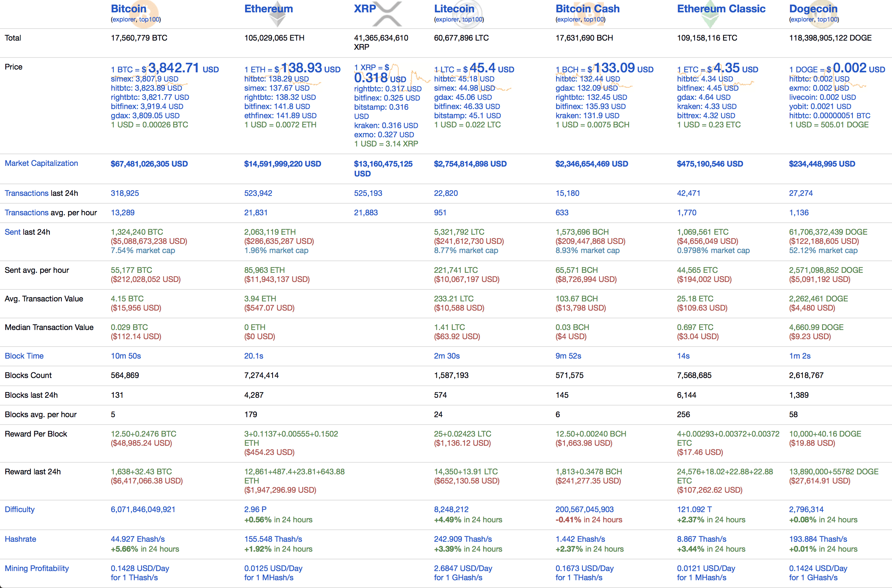Click the Transactions link in avg. per hour row
The height and width of the screenshot is (588, 892).
(26, 212)
